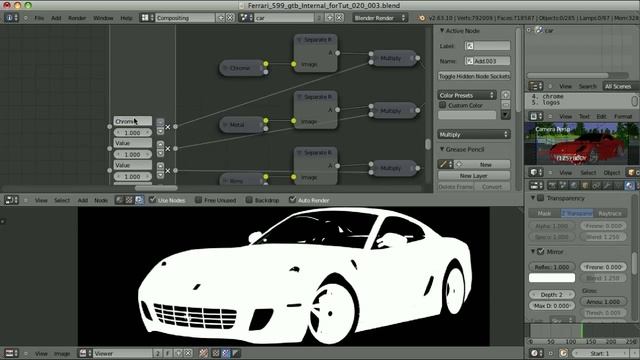The height and width of the screenshot is (360, 640).
Task: Open the scene browse icon
Action: [245, 18]
